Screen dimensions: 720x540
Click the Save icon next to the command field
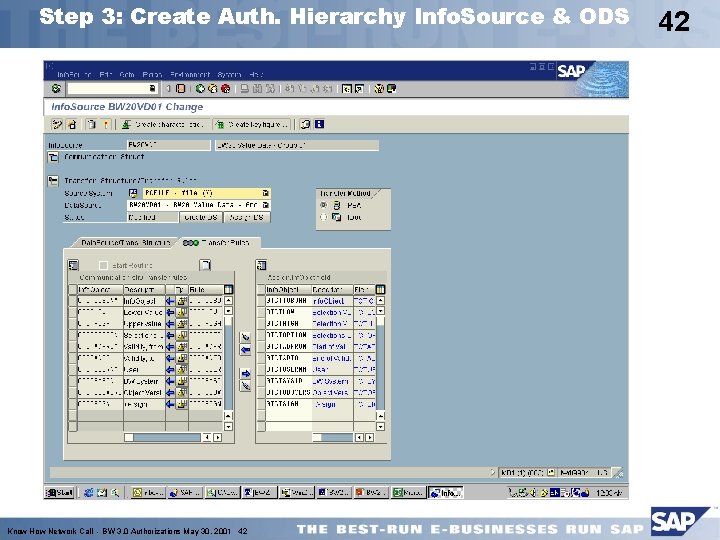coord(180,89)
